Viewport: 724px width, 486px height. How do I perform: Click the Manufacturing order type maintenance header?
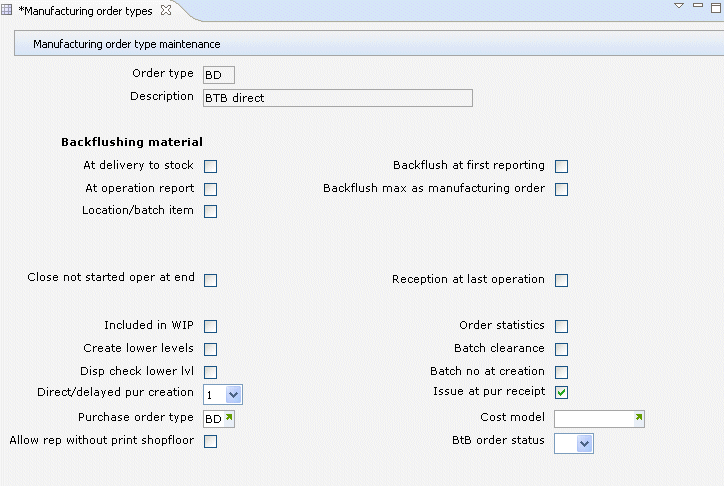point(127,44)
